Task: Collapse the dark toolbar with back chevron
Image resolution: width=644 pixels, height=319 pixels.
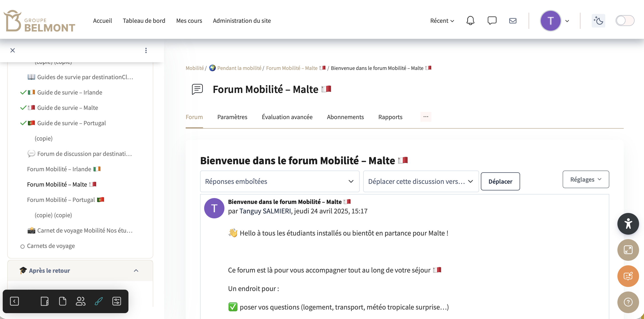Action: [14, 301]
